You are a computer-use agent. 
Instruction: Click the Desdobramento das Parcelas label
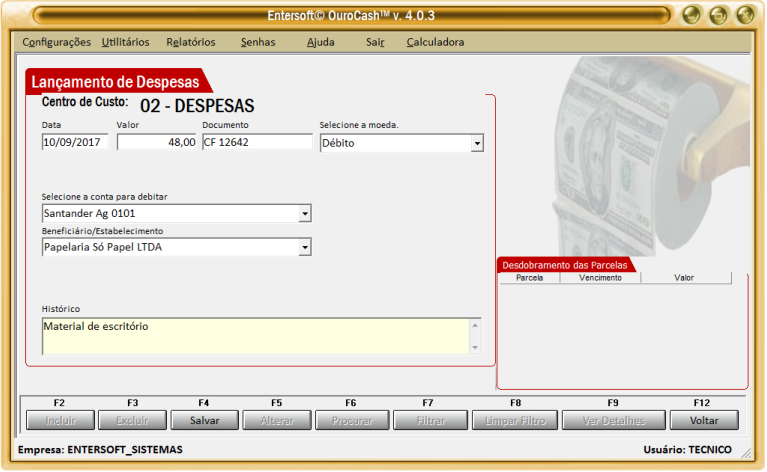coord(564,265)
